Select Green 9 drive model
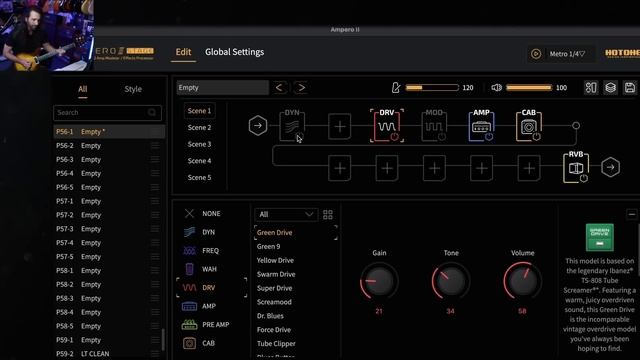Screen dimensions: 640x360 (268, 247)
